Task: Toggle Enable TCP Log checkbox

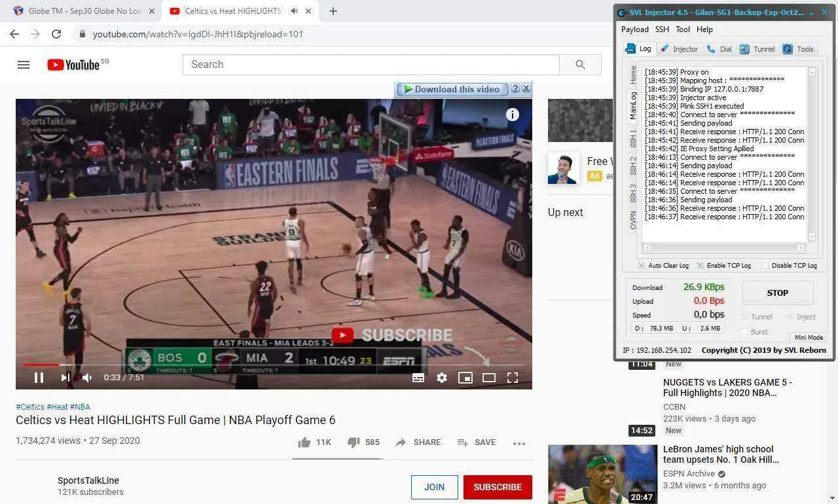Action: tap(700, 266)
